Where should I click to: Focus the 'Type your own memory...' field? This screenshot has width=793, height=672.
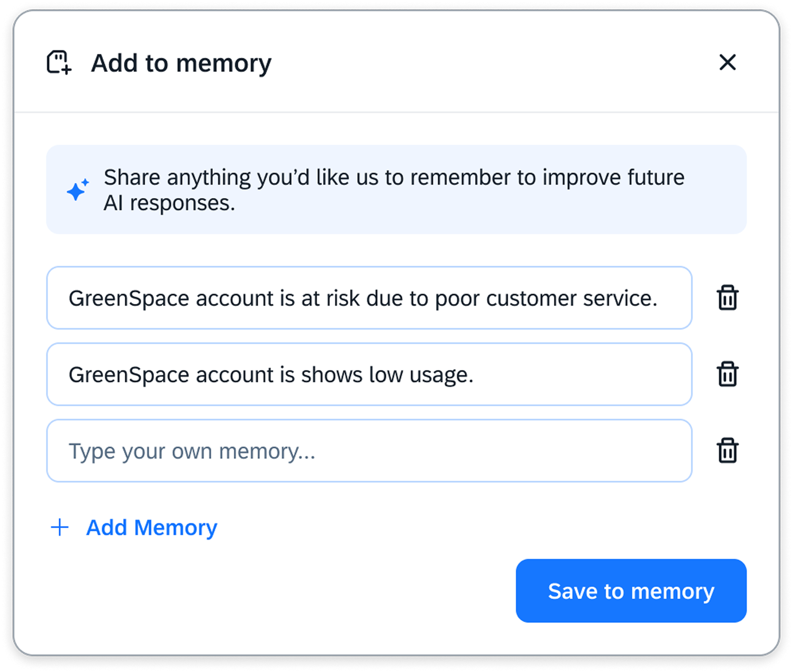tap(369, 451)
